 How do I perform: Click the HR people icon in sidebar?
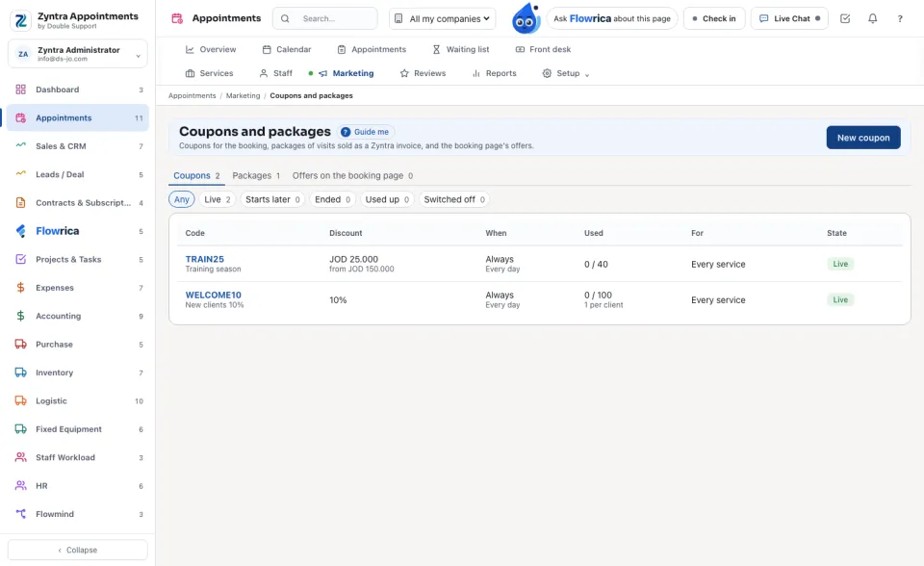point(20,486)
